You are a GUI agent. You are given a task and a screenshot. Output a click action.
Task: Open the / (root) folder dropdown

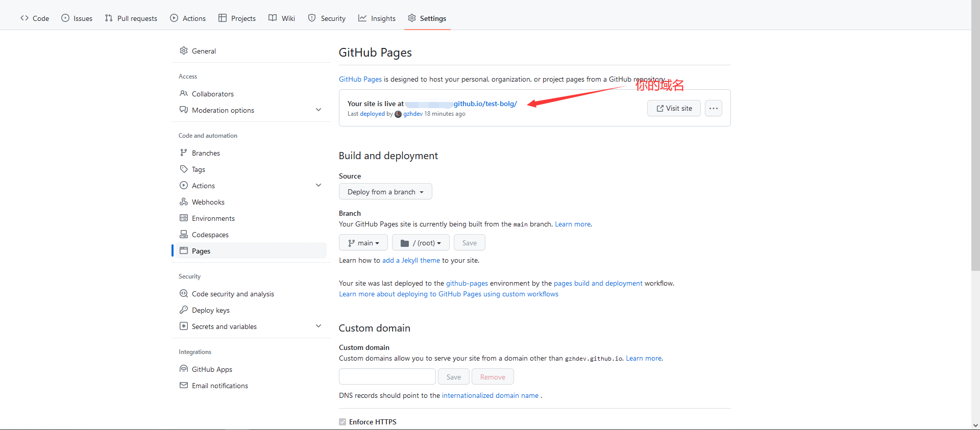coord(421,243)
